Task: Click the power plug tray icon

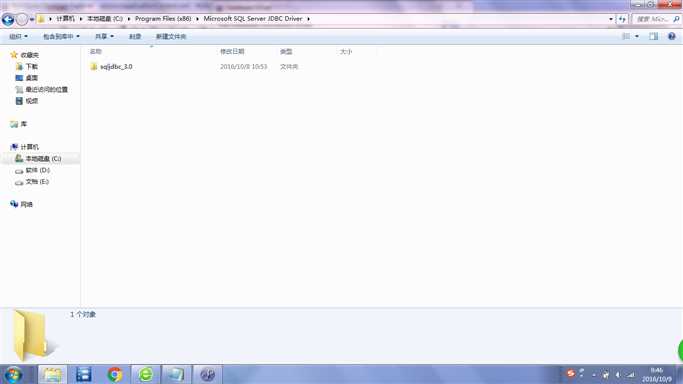Action: (x=605, y=374)
